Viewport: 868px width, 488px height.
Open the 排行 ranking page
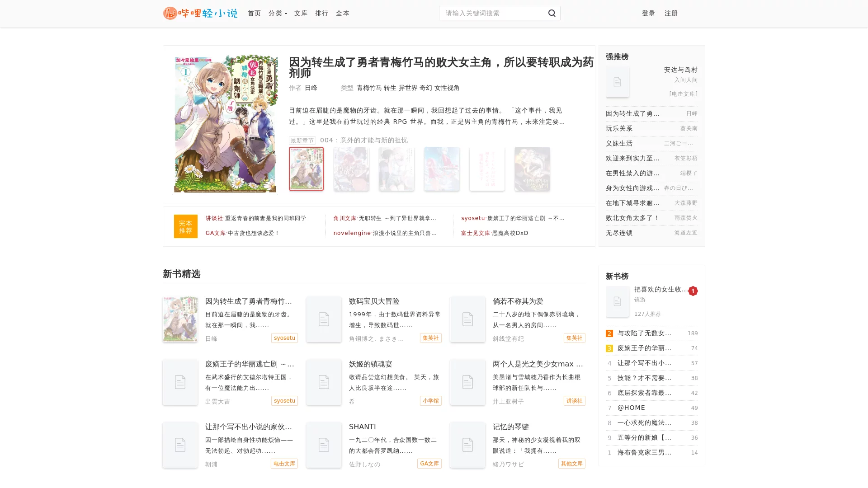pyautogui.click(x=321, y=13)
